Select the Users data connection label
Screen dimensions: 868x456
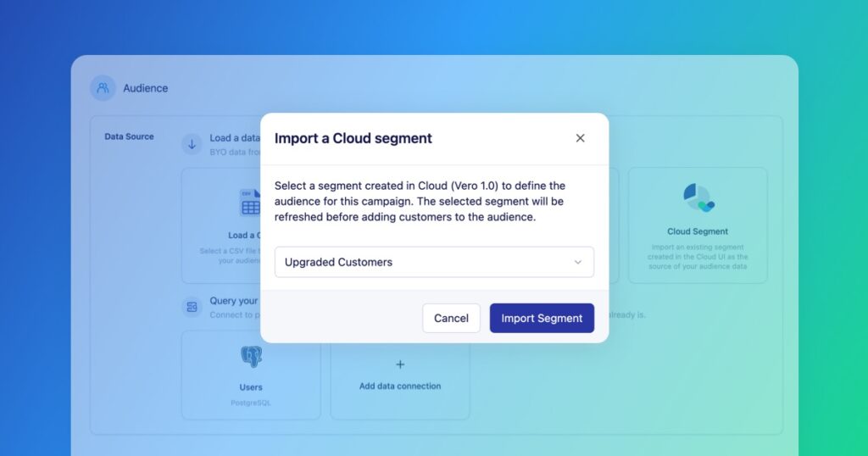click(251, 387)
